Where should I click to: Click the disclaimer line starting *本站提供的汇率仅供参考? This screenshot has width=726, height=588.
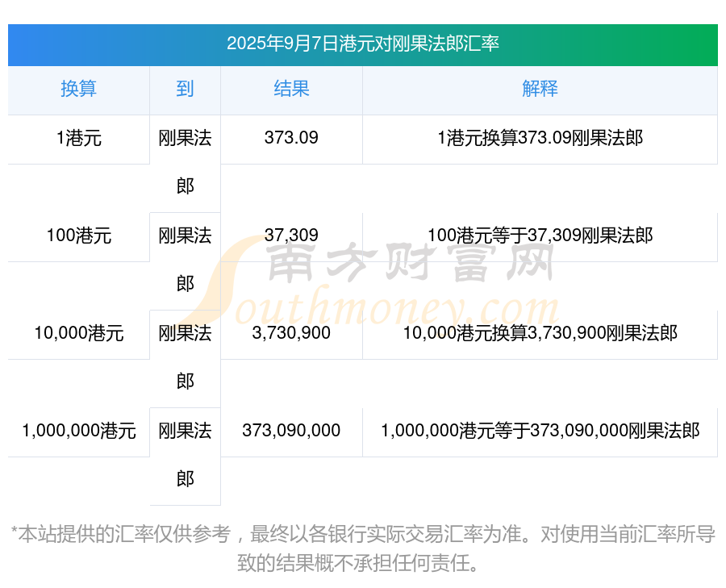(362, 534)
